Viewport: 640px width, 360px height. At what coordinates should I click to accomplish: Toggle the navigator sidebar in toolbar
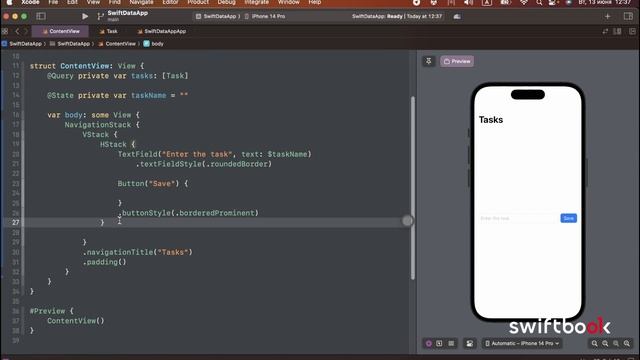[x=41, y=16]
